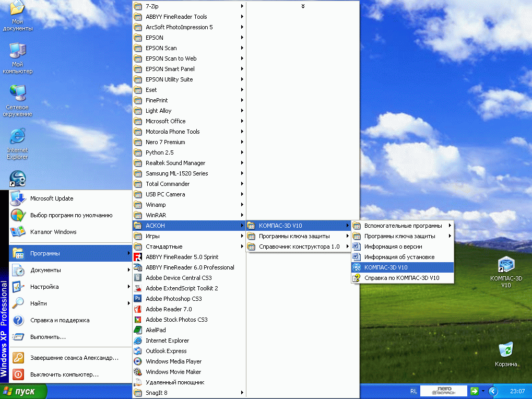Launch КОМПАС-3D V10 from the submenu

[x=403, y=267]
